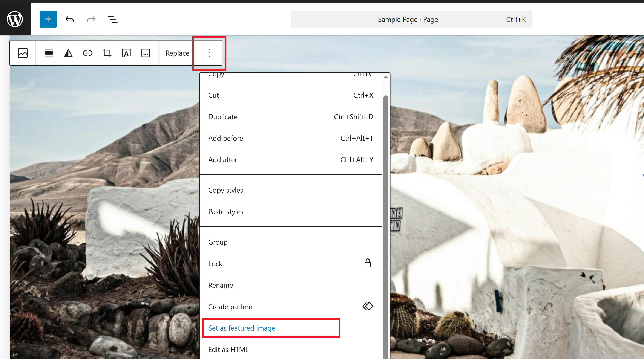Open the WordPress logo site menu
The height and width of the screenshot is (359, 644).
(15, 19)
